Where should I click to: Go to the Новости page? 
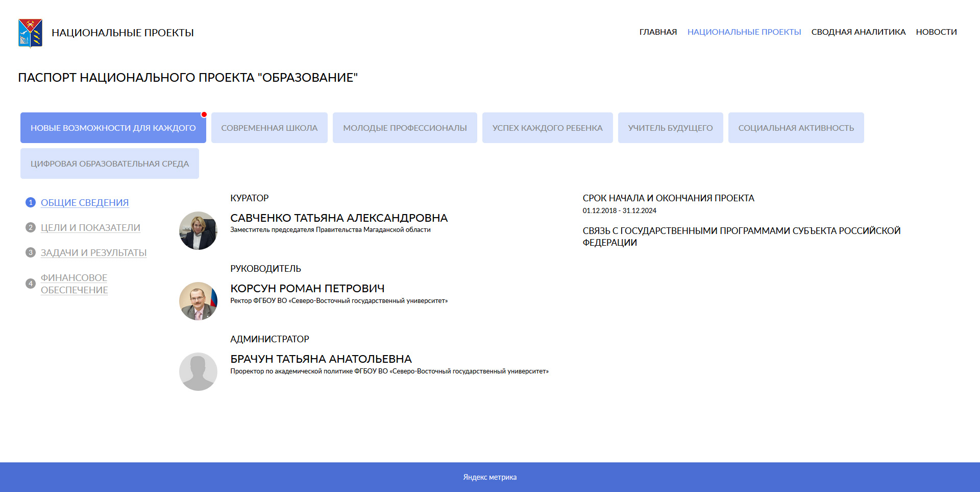tap(936, 32)
